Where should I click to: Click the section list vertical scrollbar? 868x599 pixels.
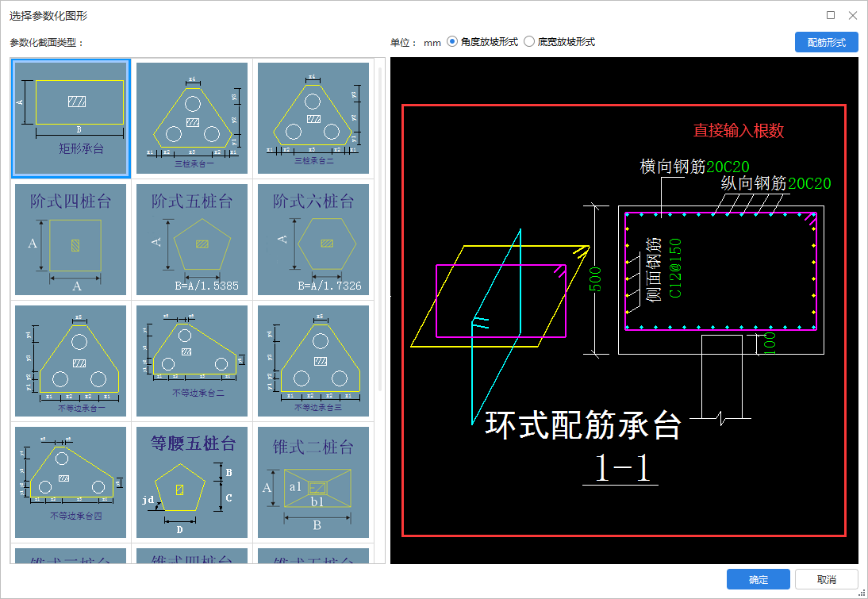pyautogui.click(x=380, y=230)
